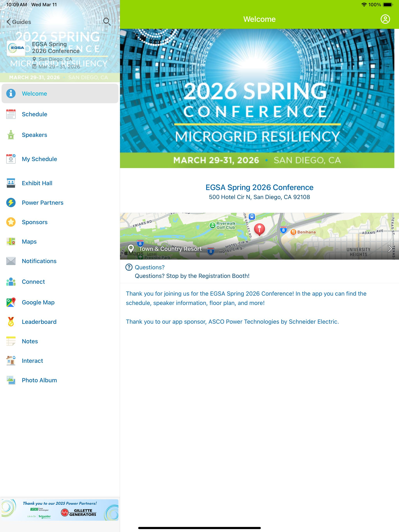Click the Welcome info icon
The height and width of the screenshot is (532, 399).
pyautogui.click(x=11, y=93)
